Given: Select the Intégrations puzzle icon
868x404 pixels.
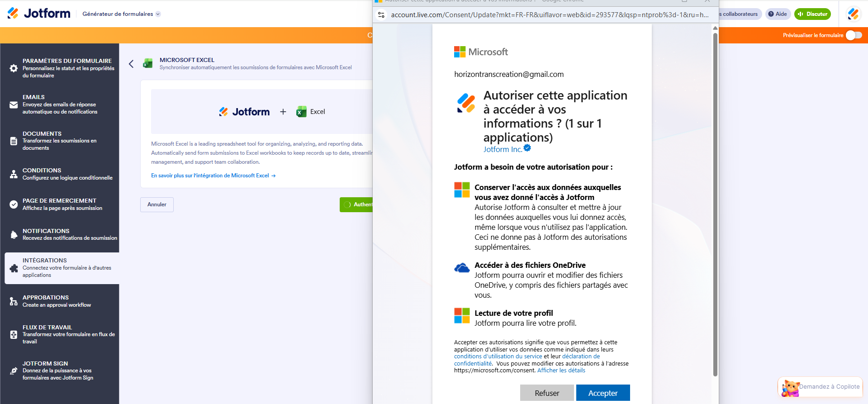Looking at the screenshot, I should [14, 268].
